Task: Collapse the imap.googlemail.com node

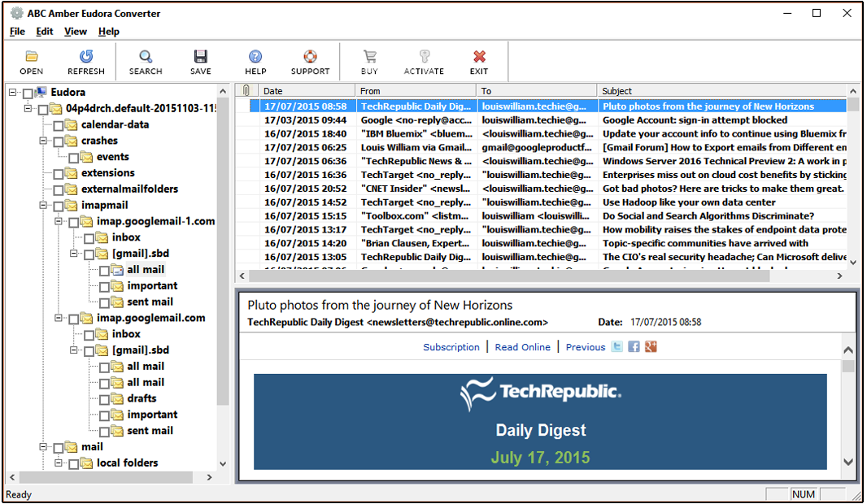Action: [x=58, y=319]
